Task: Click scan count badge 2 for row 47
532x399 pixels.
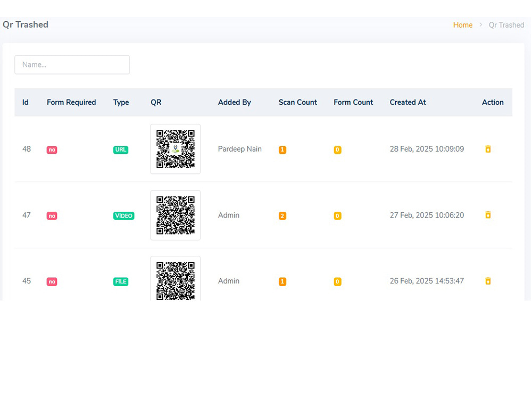Action: [282, 216]
